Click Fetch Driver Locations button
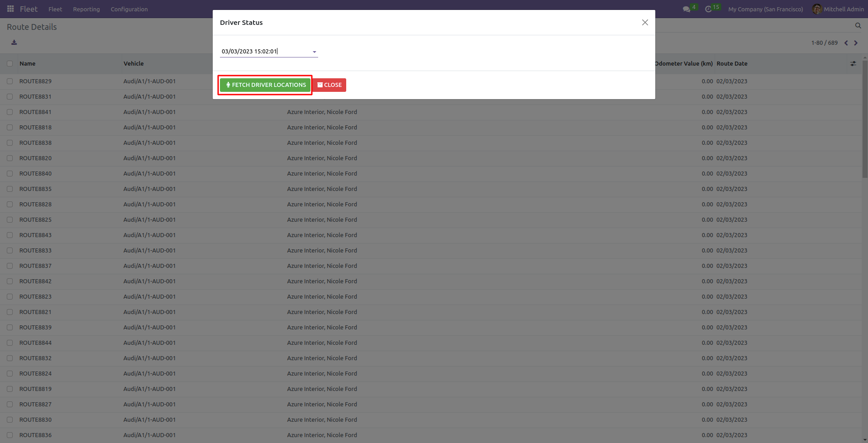The width and height of the screenshot is (868, 443). pyautogui.click(x=265, y=85)
